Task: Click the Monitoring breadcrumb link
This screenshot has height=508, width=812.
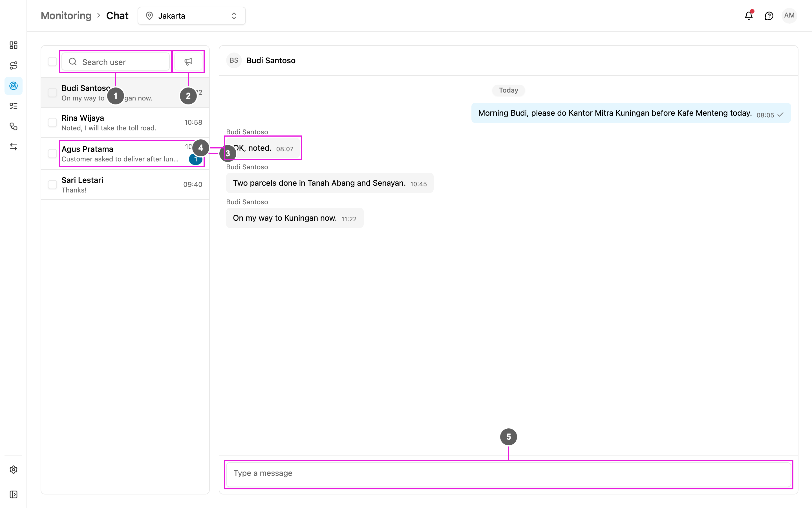Action: 66,16
